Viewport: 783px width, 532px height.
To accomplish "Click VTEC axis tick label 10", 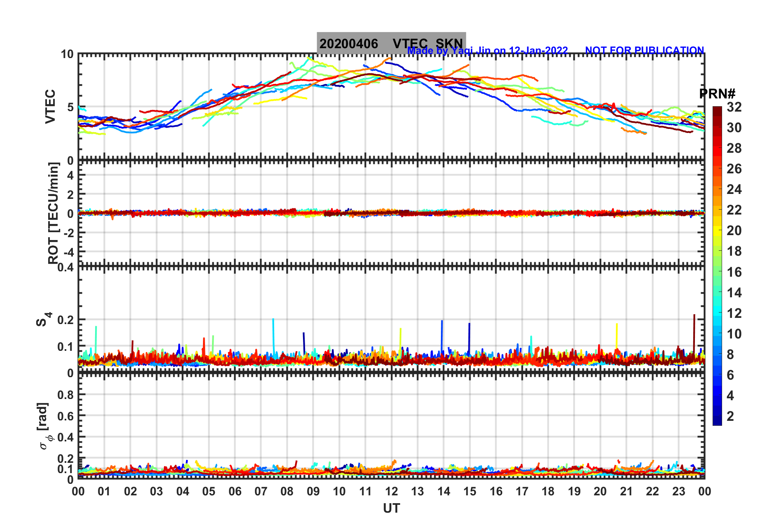I will pyautogui.click(x=67, y=54).
